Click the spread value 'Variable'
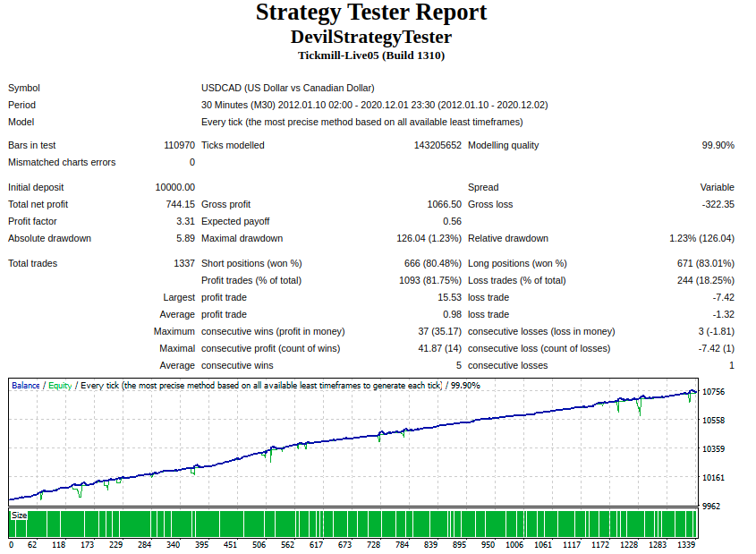Screen dimensions: 756x554 pyautogui.click(x=717, y=187)
